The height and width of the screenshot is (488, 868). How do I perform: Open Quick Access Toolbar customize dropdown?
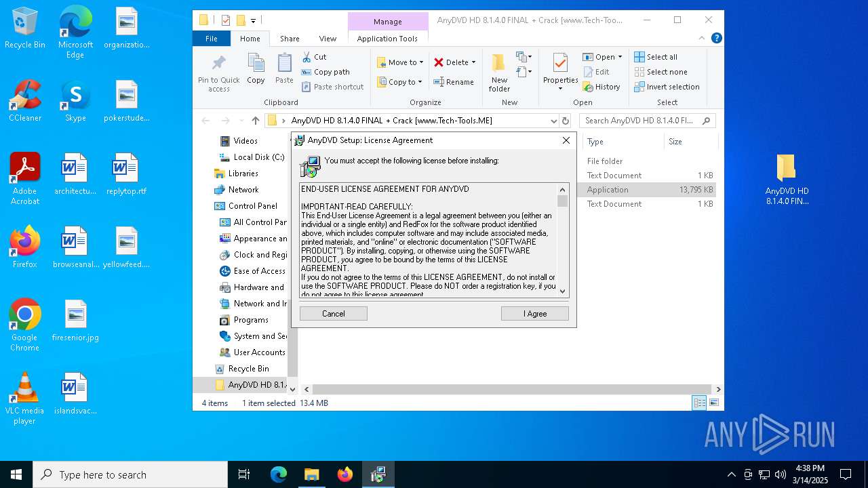254,20
